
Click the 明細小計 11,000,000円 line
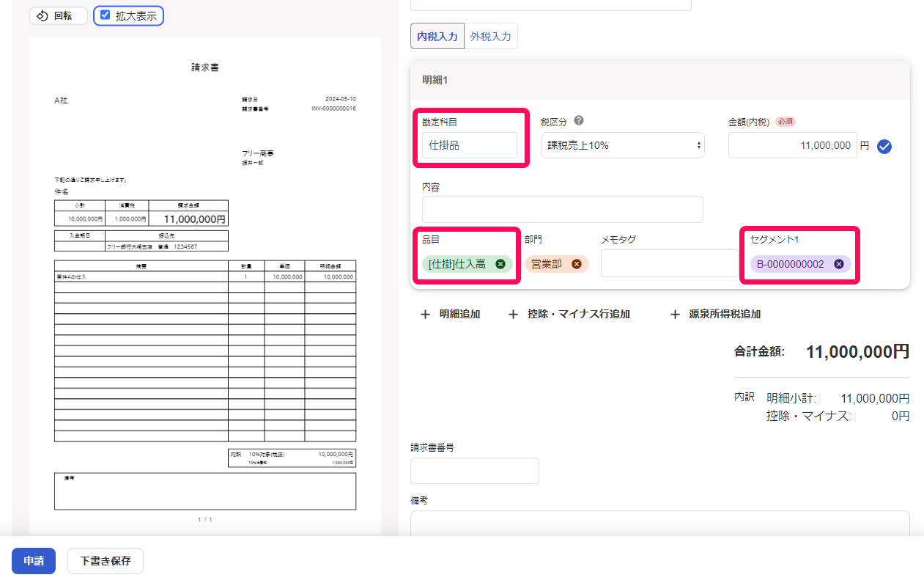pyautogui.click(x=838, y=399)
